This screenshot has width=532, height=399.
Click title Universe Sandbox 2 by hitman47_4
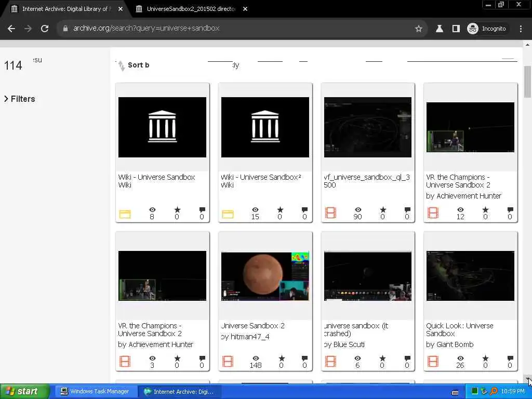coord(253,326)
